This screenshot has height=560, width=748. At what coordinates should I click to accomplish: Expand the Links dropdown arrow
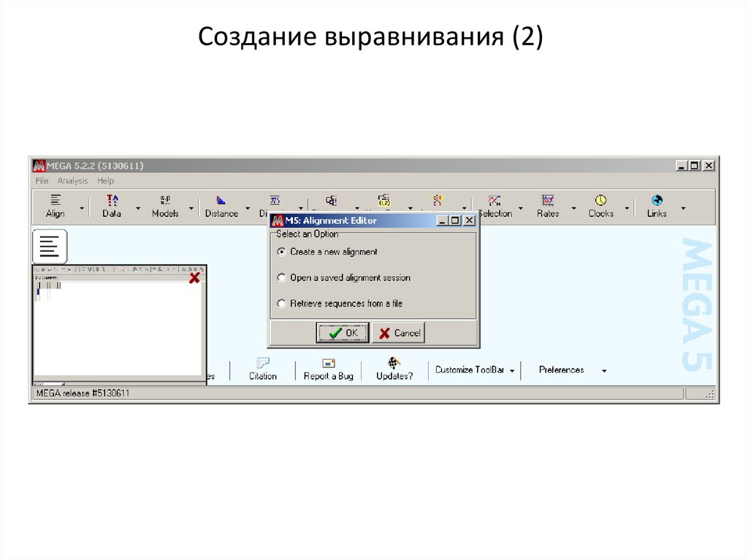[x=683, y=209]
